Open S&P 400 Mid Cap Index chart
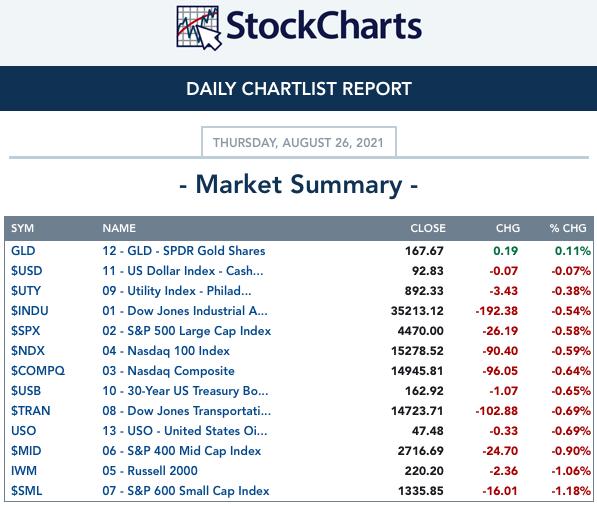The image size is (597, 506). click(x=182, y=451)
